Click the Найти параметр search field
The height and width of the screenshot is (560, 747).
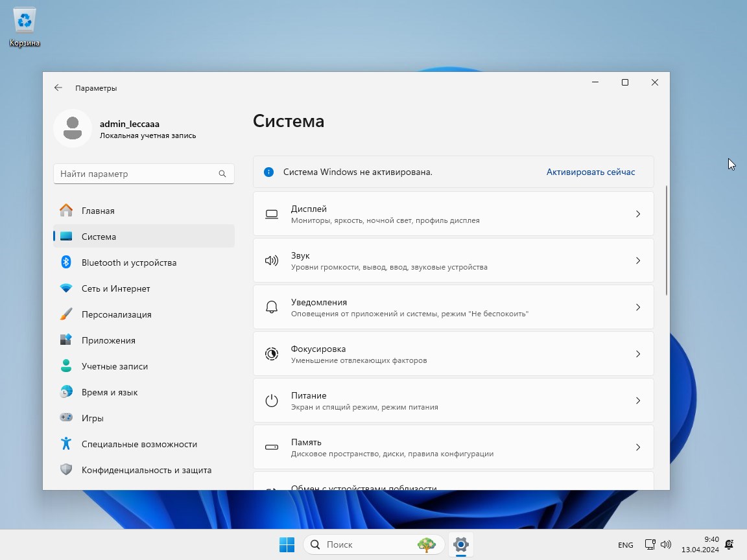144,174
